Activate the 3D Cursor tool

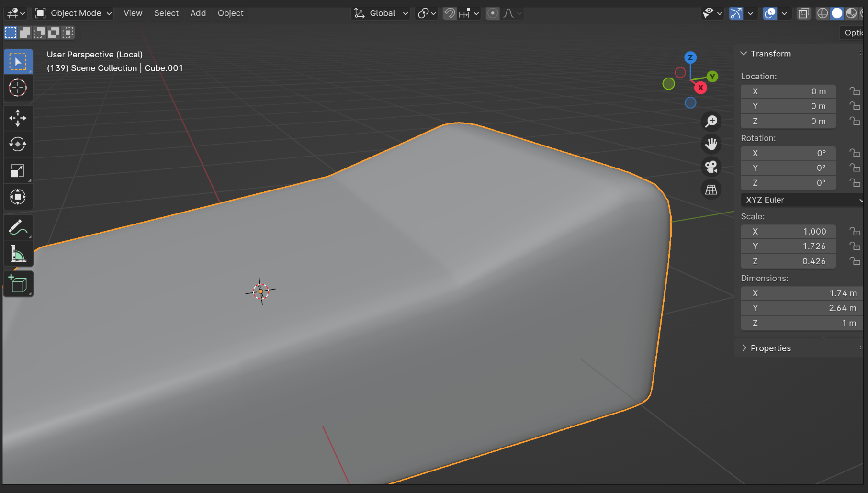(x=18, y=88)
